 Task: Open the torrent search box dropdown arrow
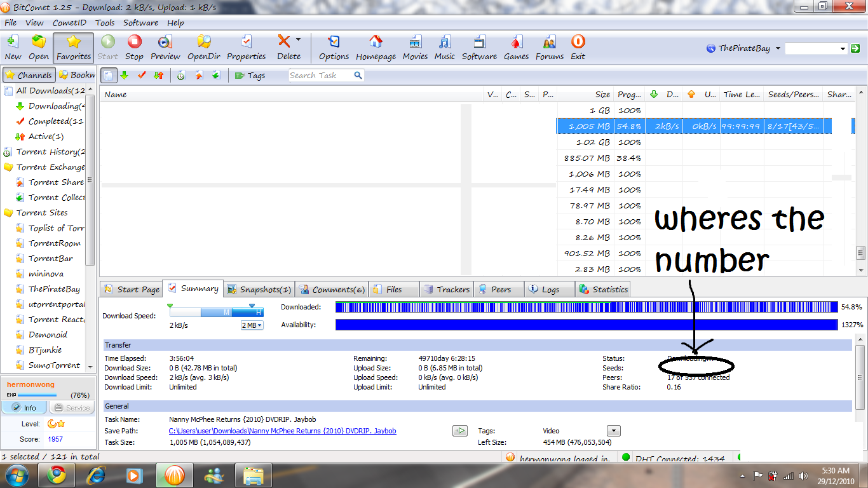[x=843, y=48]
